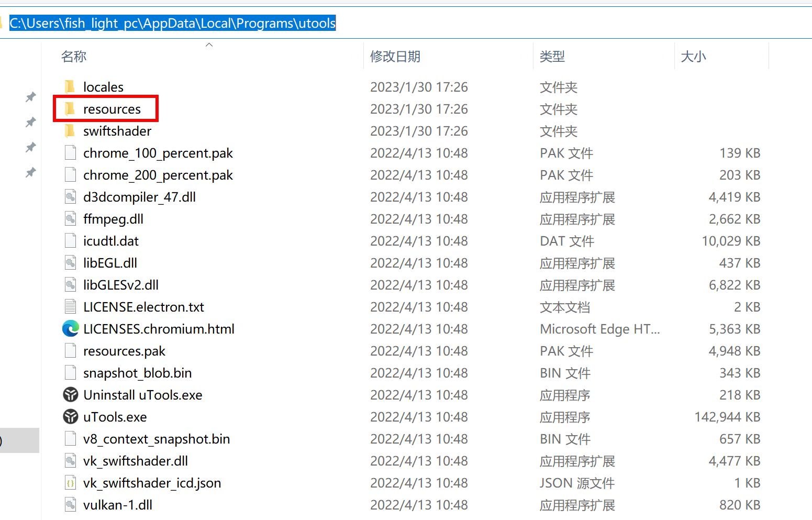
Task: Toggle the sort arrow above the 名称 column
Action: click(209, 45)
